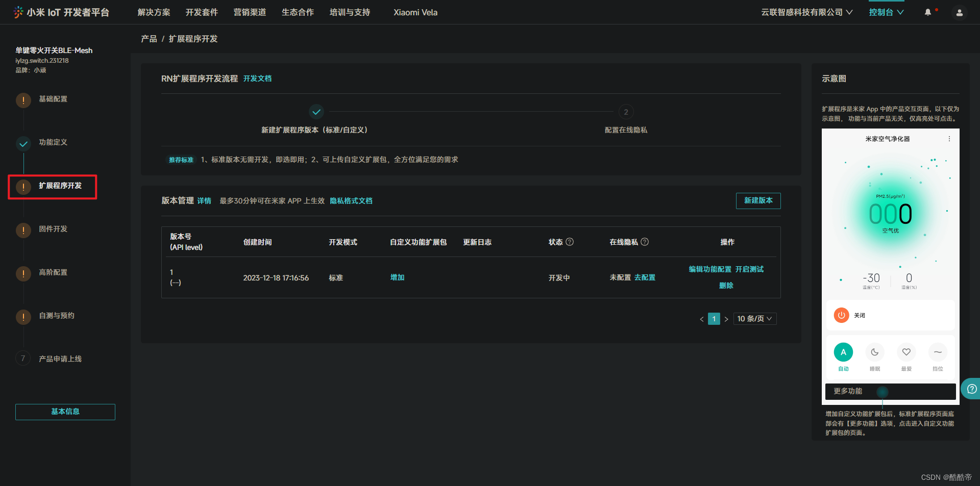Click 增加 custom extension package link

click(x=397, y=277)
